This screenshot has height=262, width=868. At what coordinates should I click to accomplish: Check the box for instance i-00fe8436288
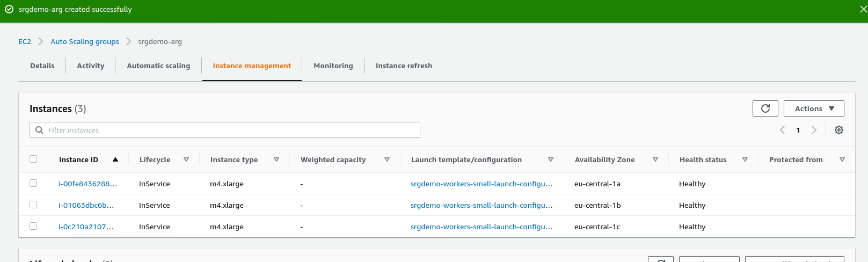33,183
